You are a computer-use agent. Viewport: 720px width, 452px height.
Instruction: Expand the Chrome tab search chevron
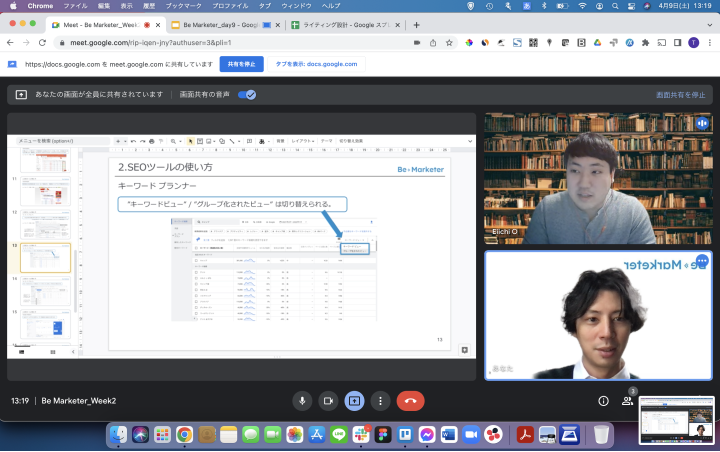coord(705,25)
